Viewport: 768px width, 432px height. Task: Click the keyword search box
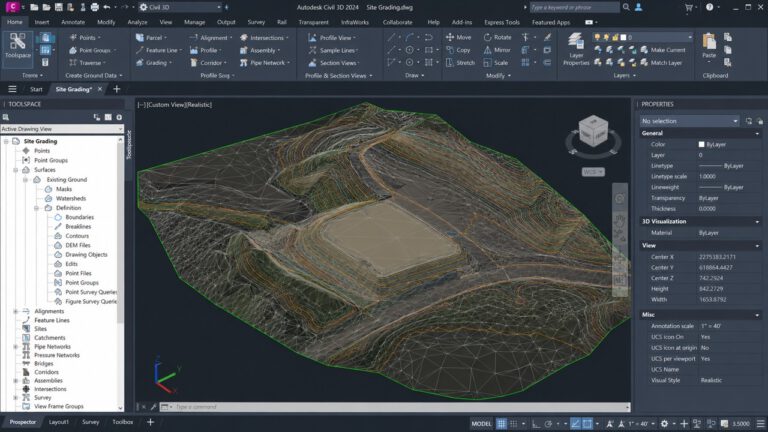point(575,7)
